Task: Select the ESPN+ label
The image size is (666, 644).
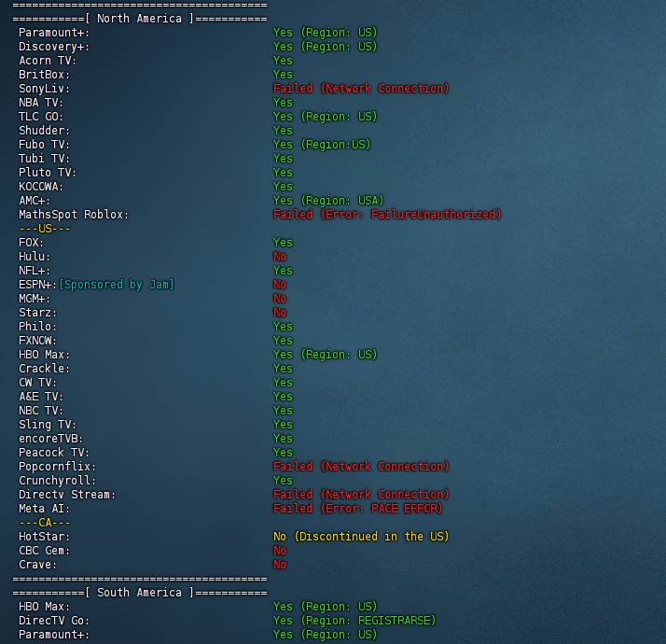Action: [x=37, y=285]
